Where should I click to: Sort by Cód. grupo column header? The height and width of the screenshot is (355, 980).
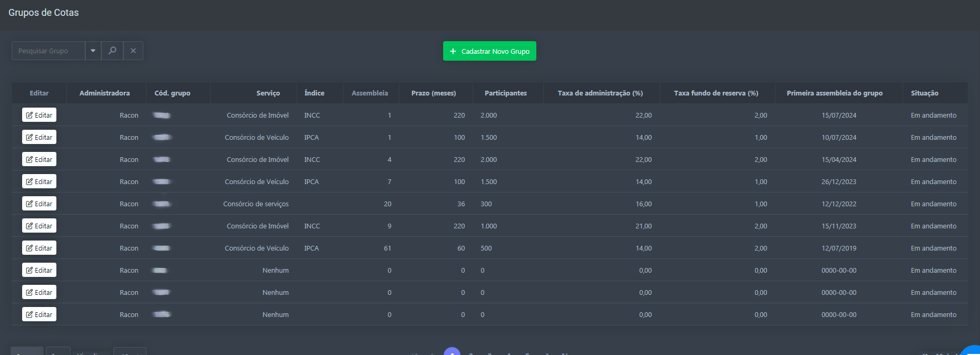[172, 93]
